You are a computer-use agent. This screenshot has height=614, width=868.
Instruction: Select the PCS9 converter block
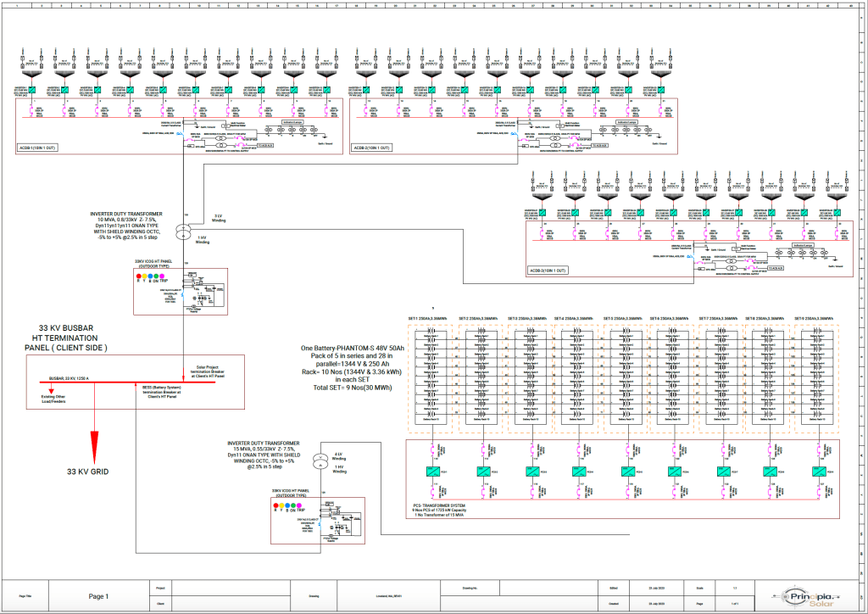819,472
